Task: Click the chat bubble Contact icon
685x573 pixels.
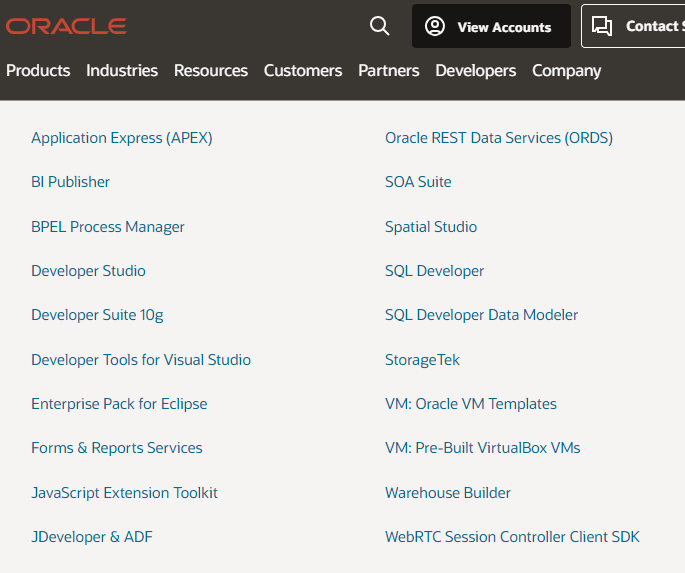Action: click(x=602, y=26)
